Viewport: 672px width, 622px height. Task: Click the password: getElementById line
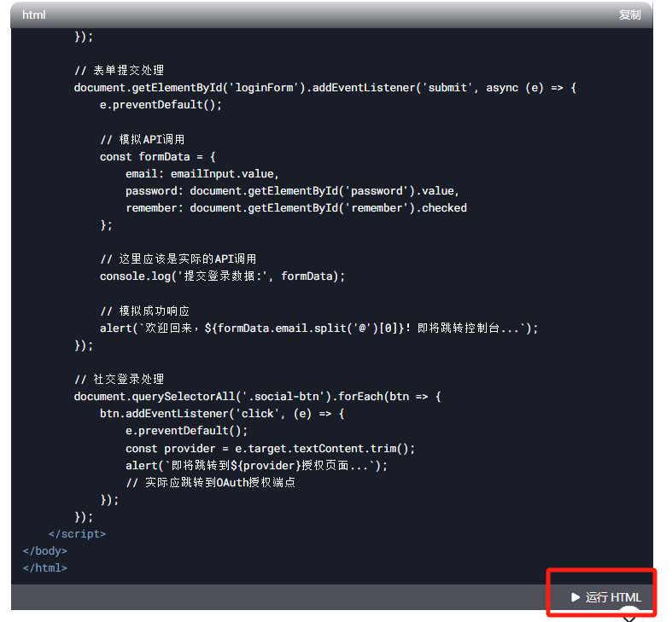pos(292,191)
